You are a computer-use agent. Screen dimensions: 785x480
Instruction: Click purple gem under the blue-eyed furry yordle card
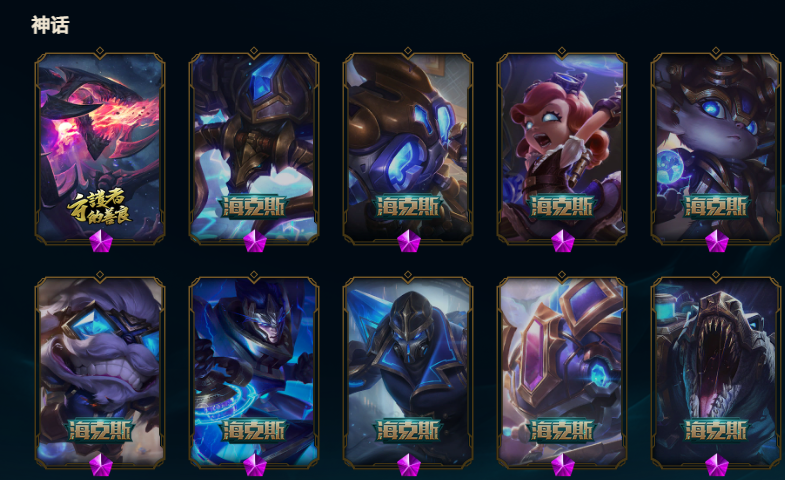(716, 241)
